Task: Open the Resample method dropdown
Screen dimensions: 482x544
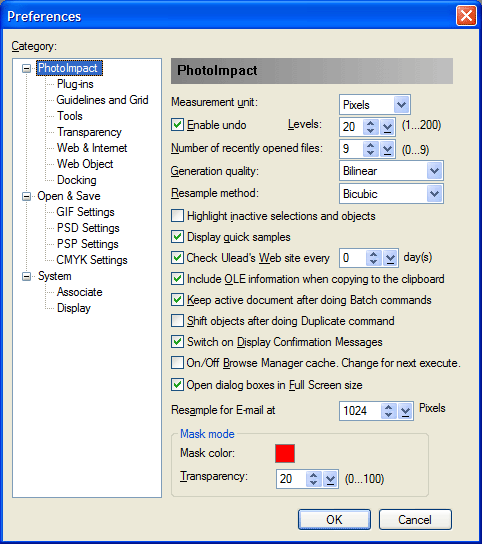Action: (x=434, y=194)
